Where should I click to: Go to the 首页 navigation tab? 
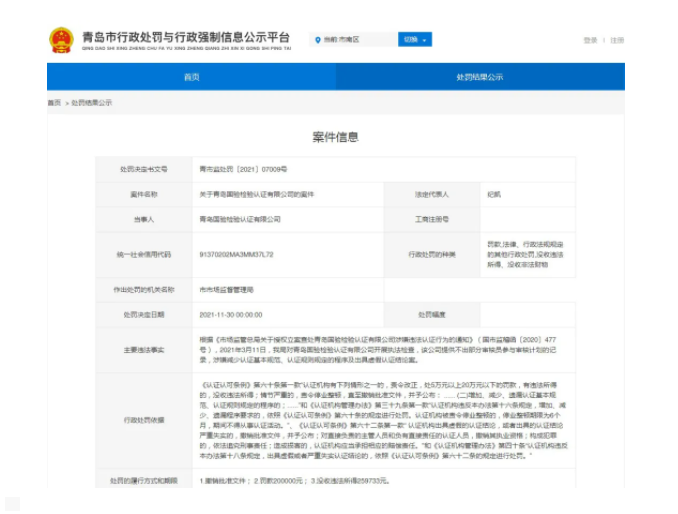(191, 77)
